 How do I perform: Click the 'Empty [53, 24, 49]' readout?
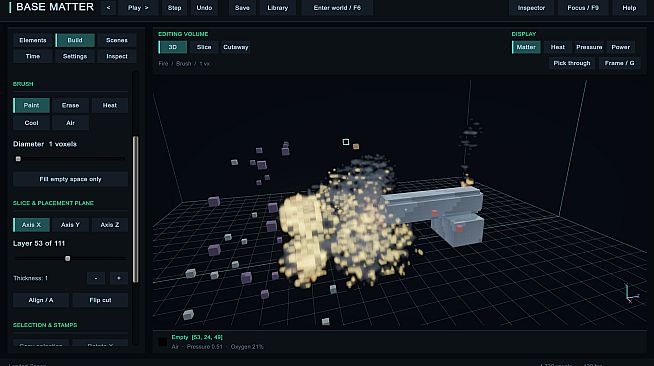[x=197, y=337]
